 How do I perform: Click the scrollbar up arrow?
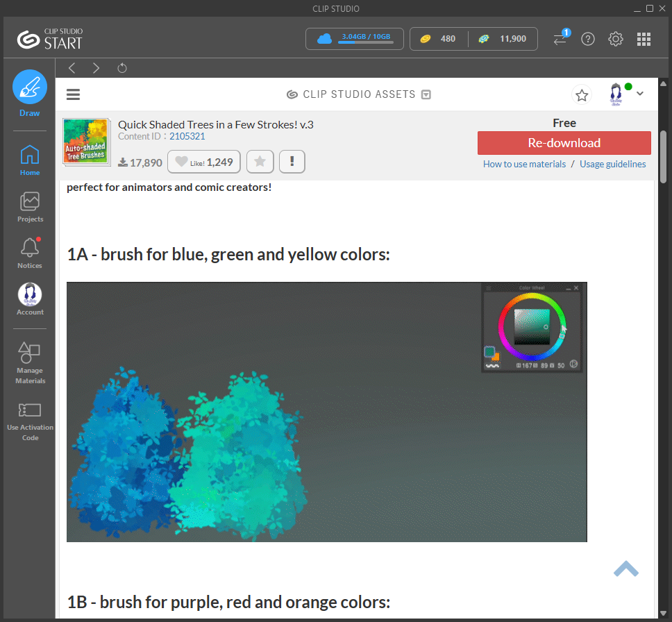[663, 83]
